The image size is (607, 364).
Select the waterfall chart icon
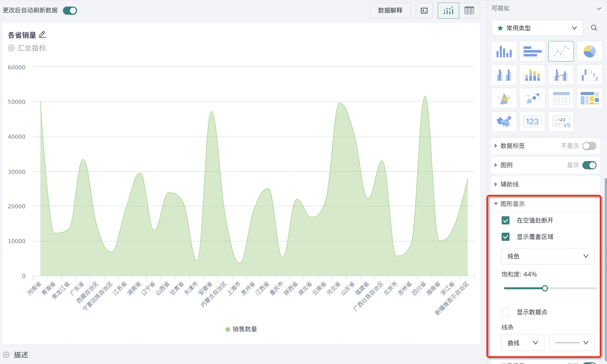[589, 75]
